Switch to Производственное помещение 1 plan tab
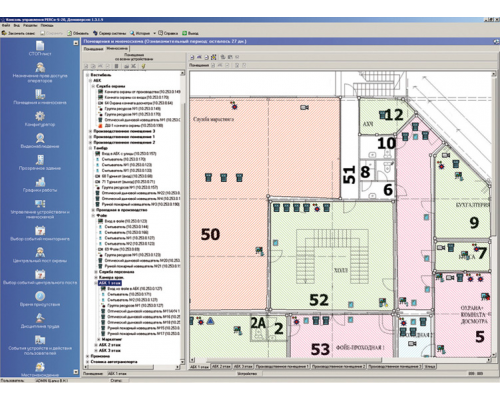 [x=282, y=366]
